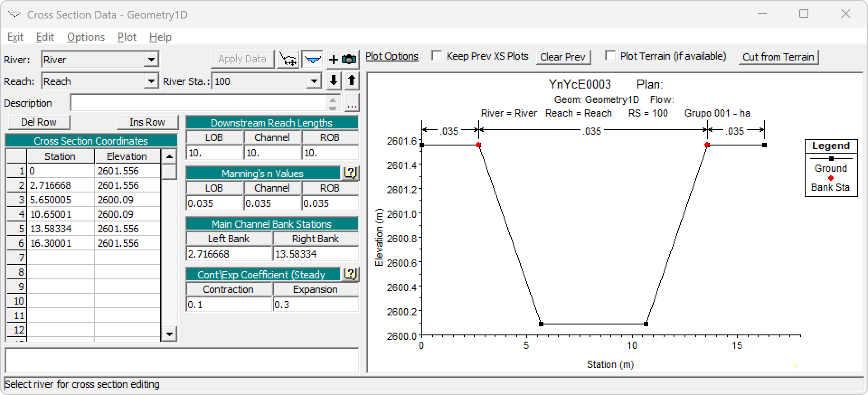This screenshot has width=868, height=395.
Task: Expand the River dropdown
Action: click(151, 60)
